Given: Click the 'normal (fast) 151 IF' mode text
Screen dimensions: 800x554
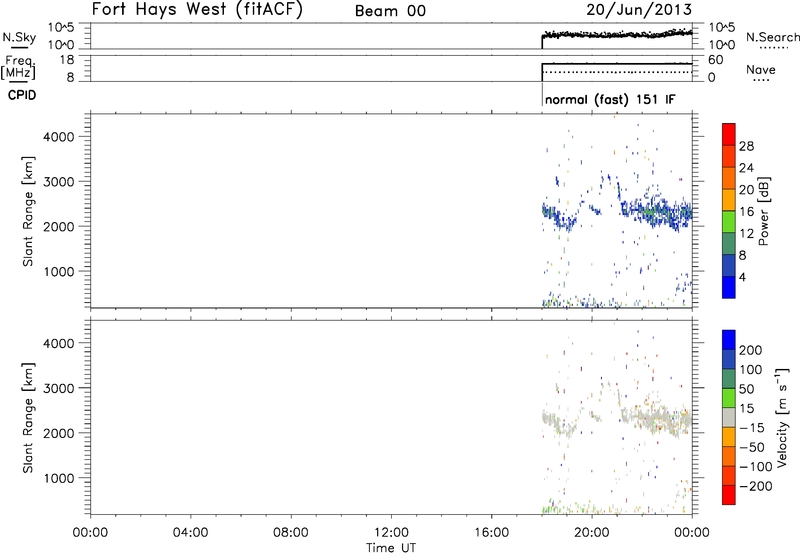Looking at the screenshot, I should (610, 99).
